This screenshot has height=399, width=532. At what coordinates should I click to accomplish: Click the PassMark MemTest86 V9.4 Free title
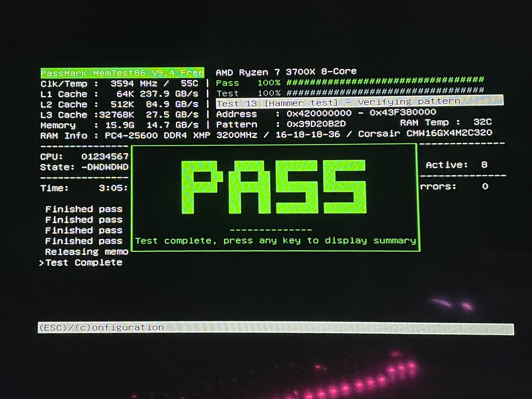click(122, 73)
